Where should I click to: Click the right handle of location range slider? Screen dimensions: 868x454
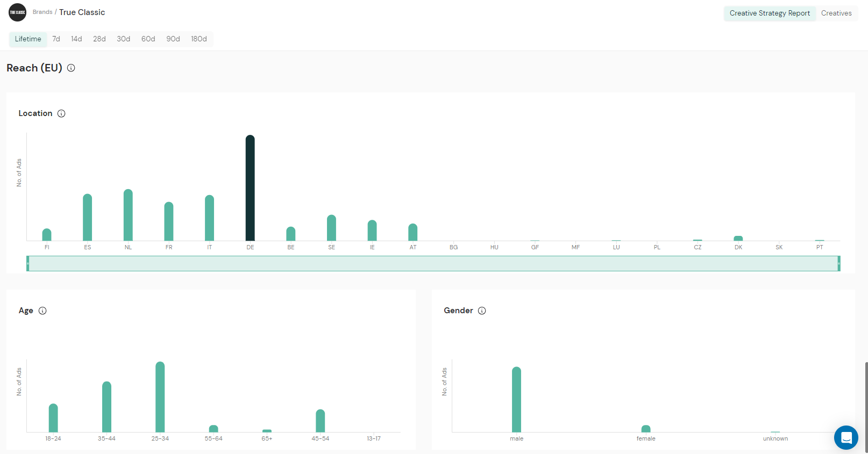838,263
